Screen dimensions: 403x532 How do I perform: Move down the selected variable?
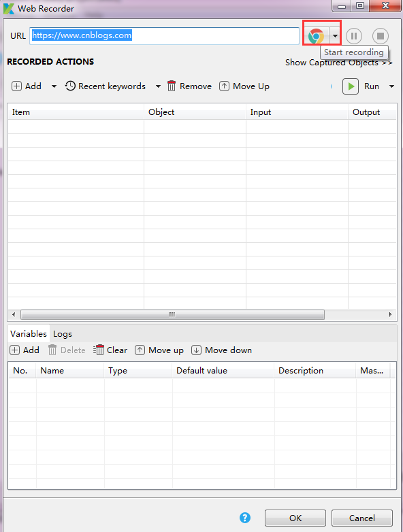click(x=222, y=350)
